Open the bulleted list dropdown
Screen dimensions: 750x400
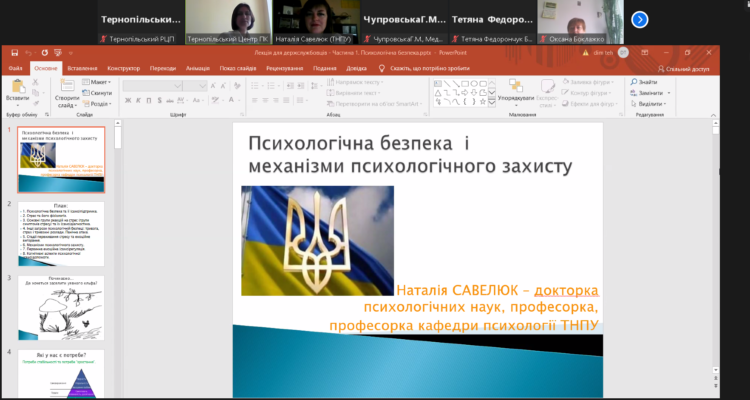[257, 86]
